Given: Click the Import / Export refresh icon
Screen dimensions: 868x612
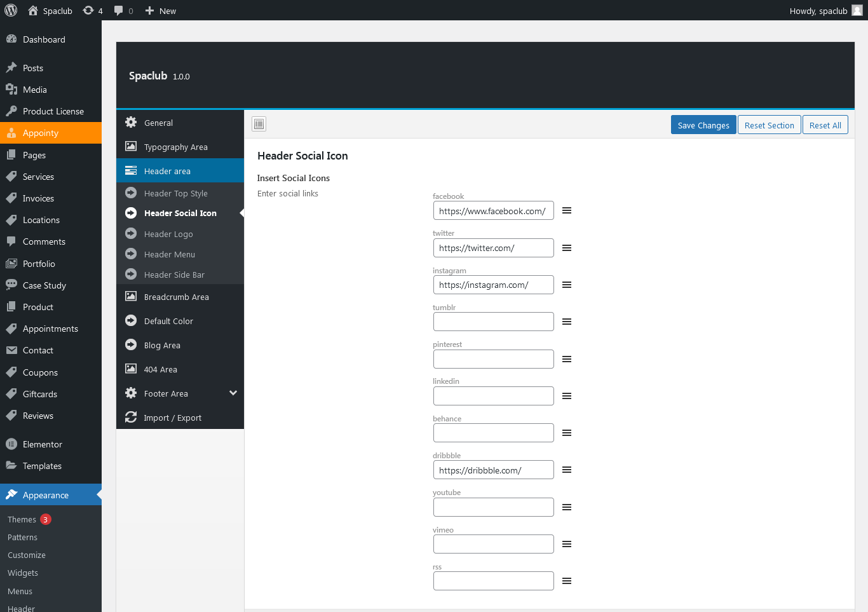Looking at the screenshot, I should point(131,417).
